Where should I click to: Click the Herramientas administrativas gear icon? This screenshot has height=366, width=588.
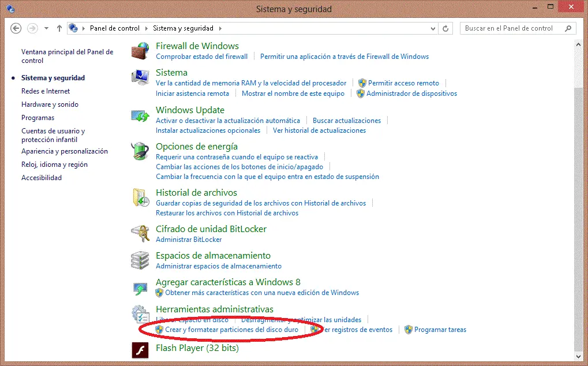140,314
